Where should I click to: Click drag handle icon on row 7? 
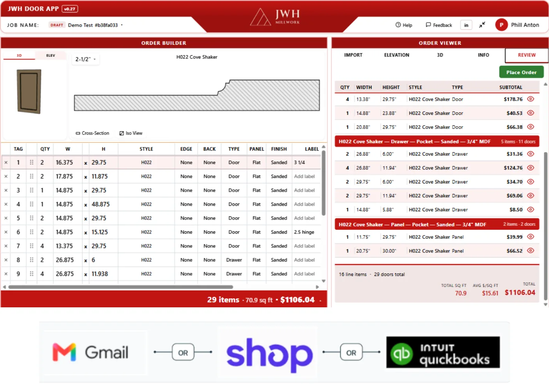(31, 246)
